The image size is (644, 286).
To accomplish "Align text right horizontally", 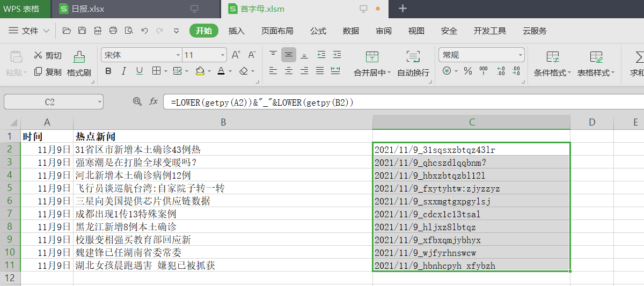I will tap(304, 71).
